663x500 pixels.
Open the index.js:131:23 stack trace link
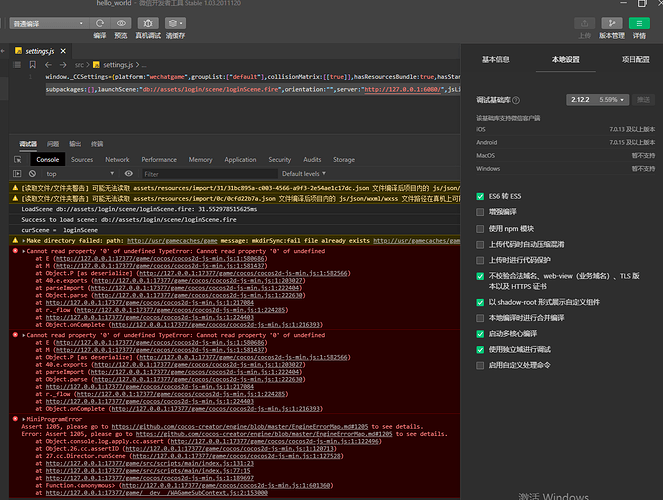pos(150,463)
